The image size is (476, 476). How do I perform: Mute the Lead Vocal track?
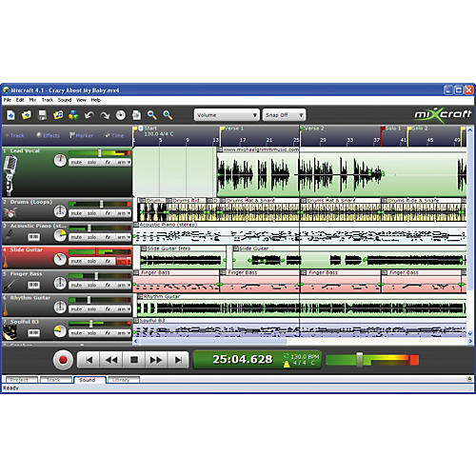click(76, 162)
